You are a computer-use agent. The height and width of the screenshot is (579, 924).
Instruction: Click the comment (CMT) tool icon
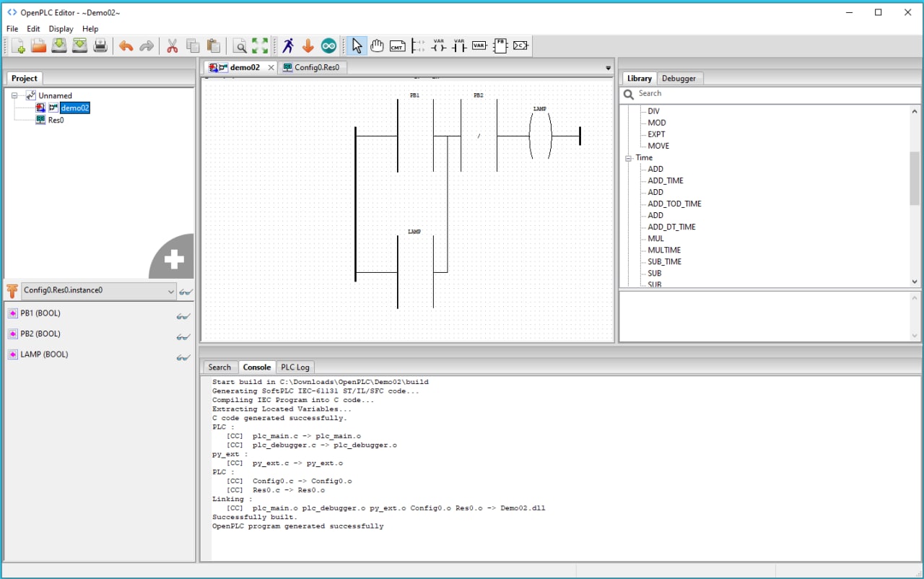click(x=397, y=46)
